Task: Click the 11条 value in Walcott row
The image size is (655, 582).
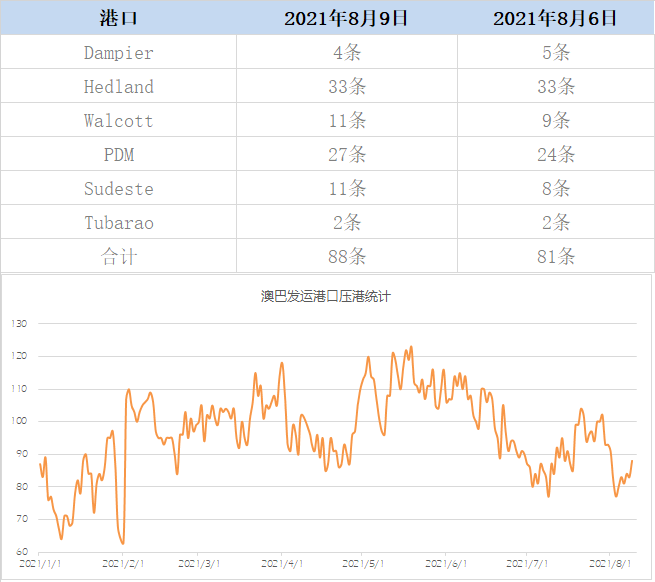Action: (x=347, y=121)
